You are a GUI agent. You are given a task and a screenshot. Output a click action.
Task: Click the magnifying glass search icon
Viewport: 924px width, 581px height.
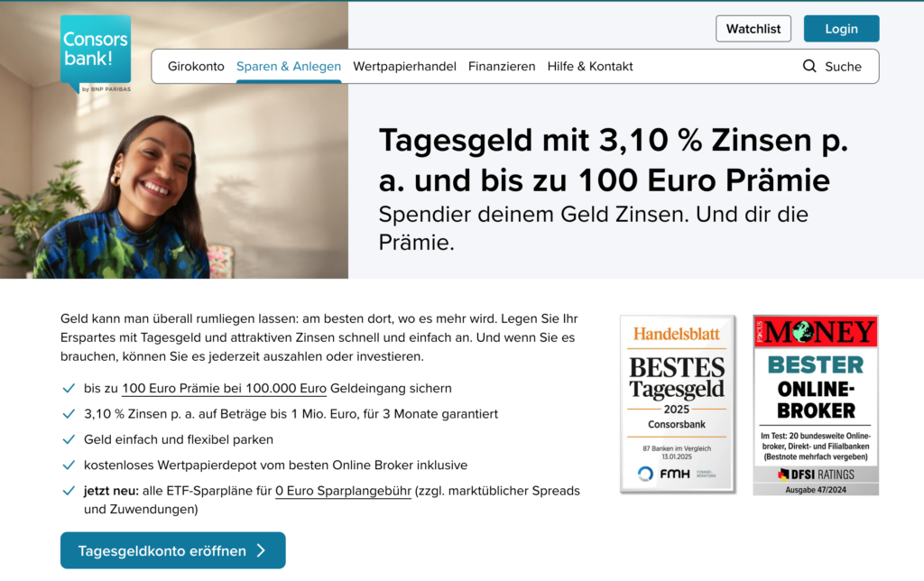coord(809,66)
